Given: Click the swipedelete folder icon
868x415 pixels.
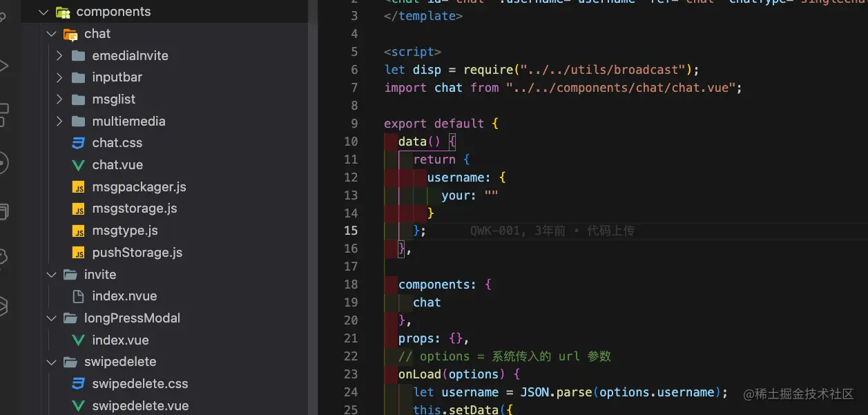Looking at the screenshot, I should click(70, 362).
